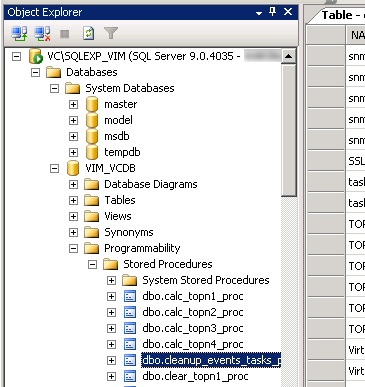Close the Object Explorer panel
Screen dimensions: 365x387
coord(288,12)
